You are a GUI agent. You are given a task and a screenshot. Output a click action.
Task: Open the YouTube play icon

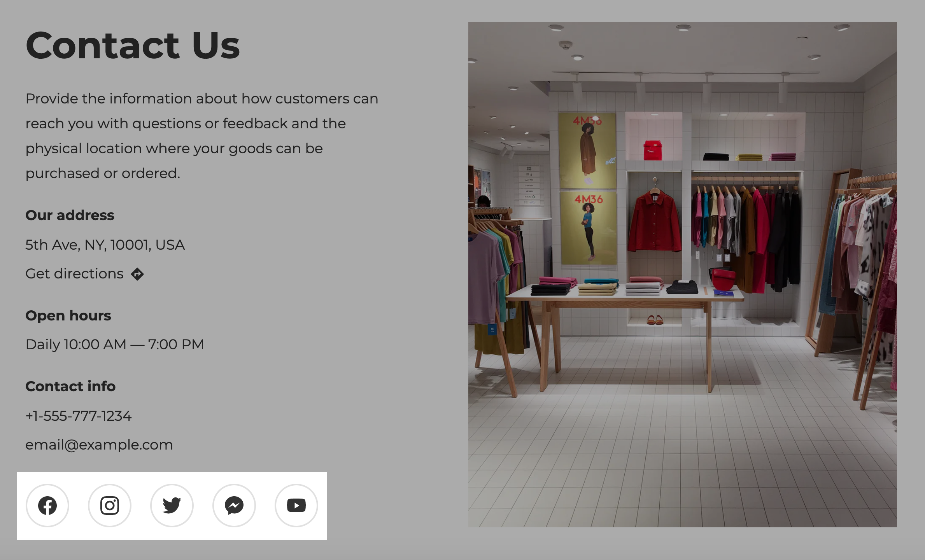(x=296, y=505)
